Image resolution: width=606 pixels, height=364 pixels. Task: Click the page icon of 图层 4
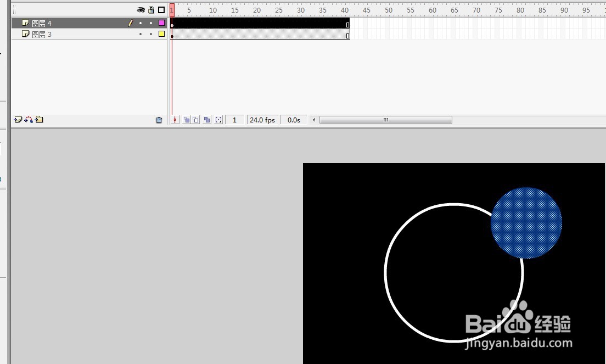click(x=25, y=23)
